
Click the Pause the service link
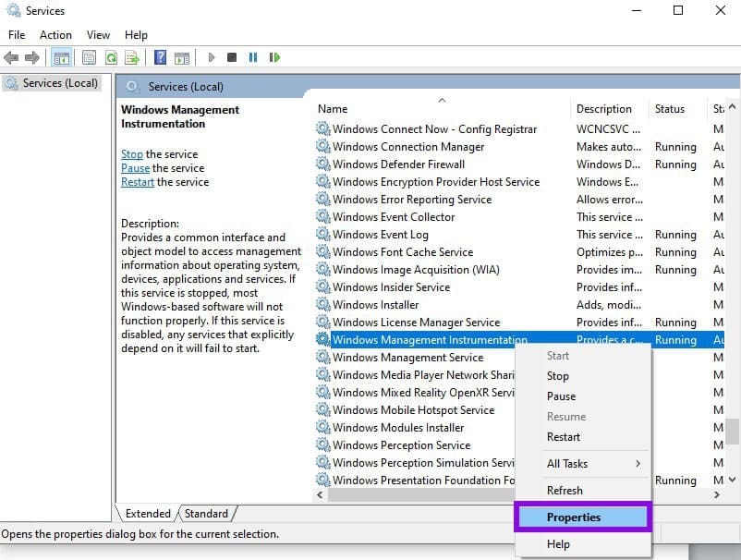point(135,168)
